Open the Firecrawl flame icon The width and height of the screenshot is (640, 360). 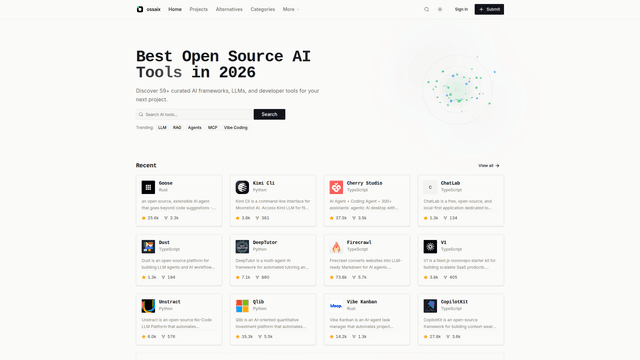tap(336, 247)
